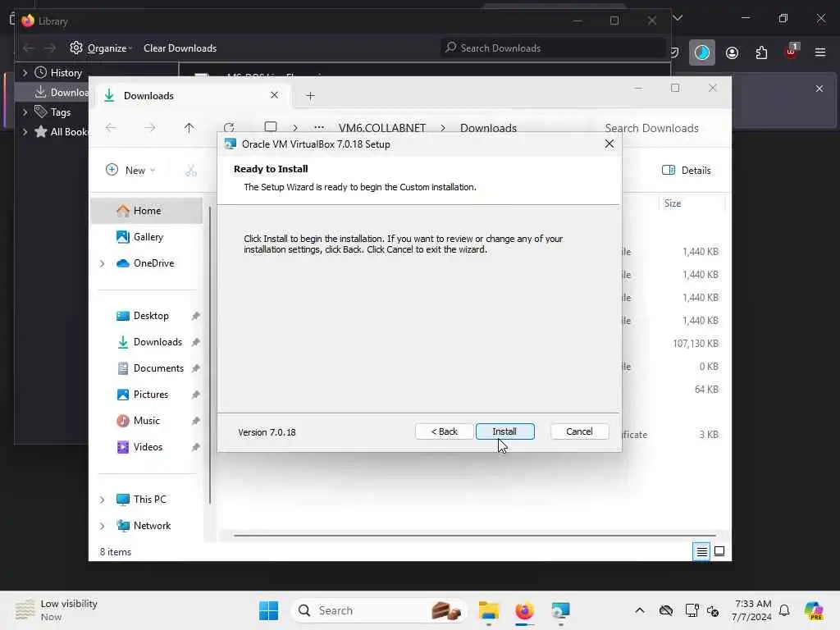The height and width of the screenshot is (630, 840).
Task: Go up one folder level in Explorer
Action: click(189, 127)
